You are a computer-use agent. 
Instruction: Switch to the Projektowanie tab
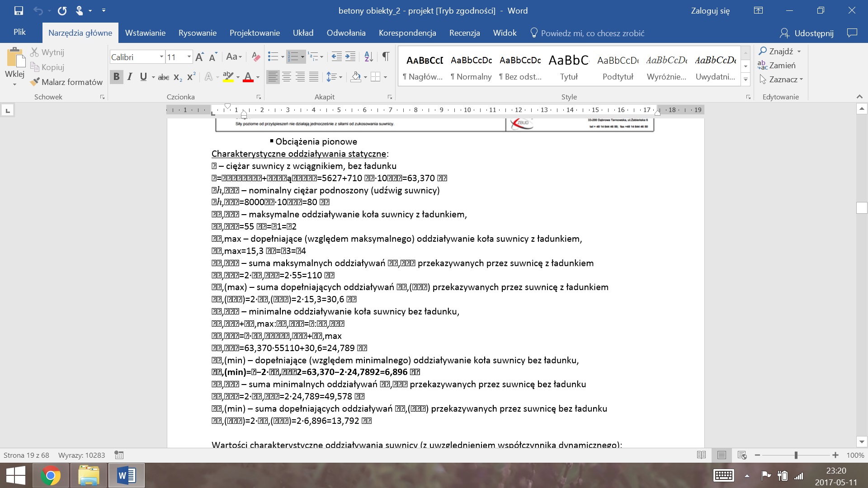[255, 33]
